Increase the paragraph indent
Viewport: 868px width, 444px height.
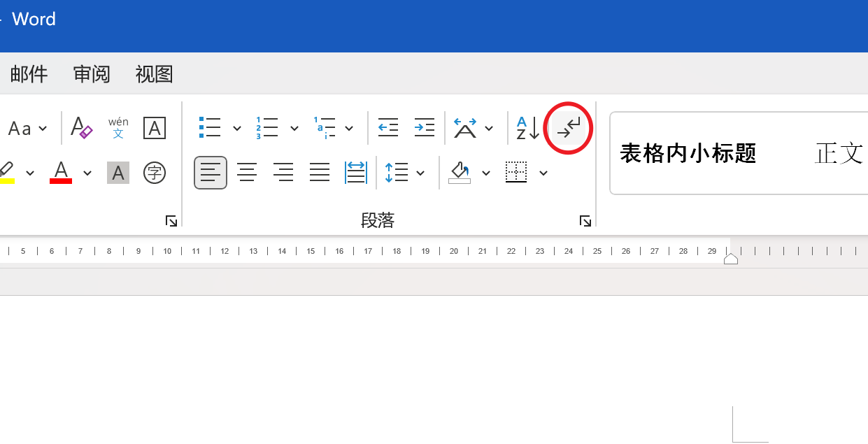pyautogui.click(x=424, y=127)
